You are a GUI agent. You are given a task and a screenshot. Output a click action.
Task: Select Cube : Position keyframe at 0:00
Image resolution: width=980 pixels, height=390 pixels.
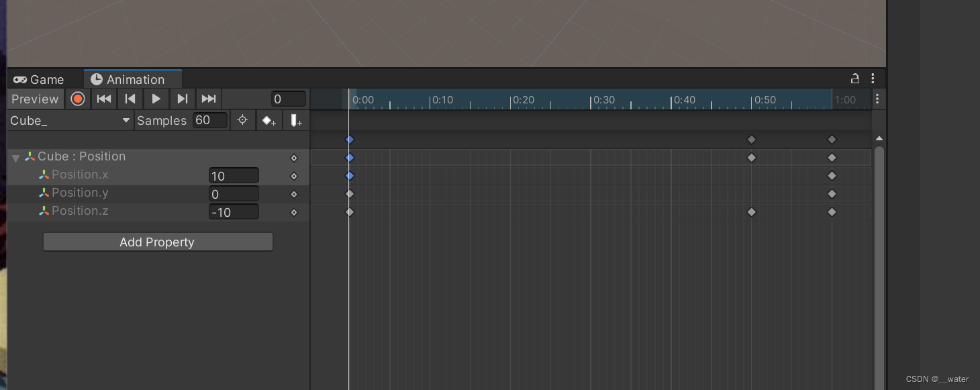(x=349, y=158)
